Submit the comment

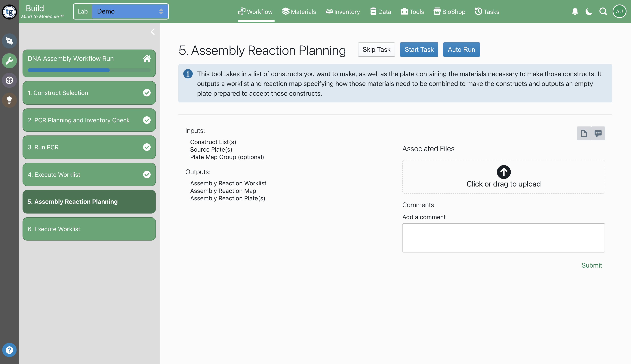[592, 265]
